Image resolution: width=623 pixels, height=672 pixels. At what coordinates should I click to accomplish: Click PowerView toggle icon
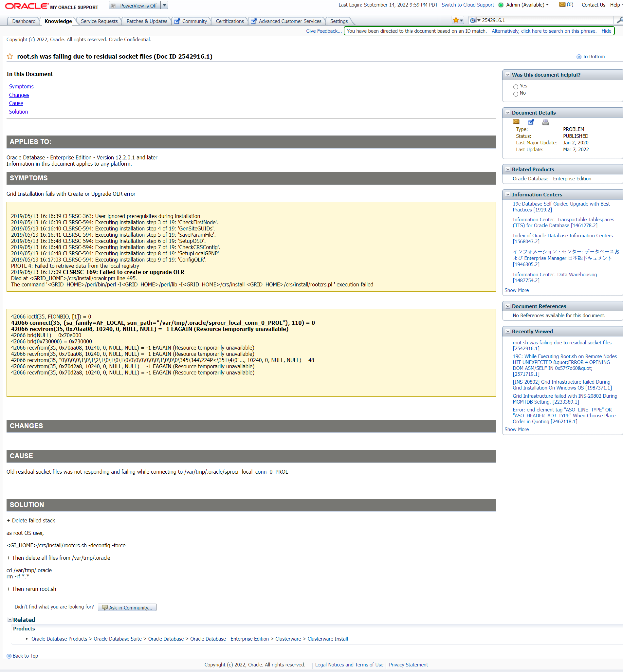(x=114, y=6)
